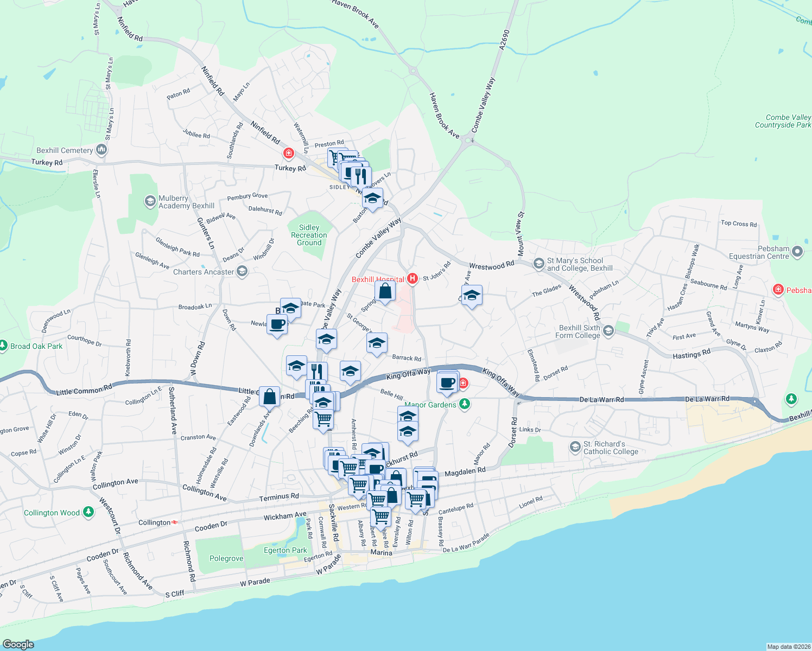The image size is (812, 651).
Task: Click the W Parade label
Action: [x=255, y=582]
